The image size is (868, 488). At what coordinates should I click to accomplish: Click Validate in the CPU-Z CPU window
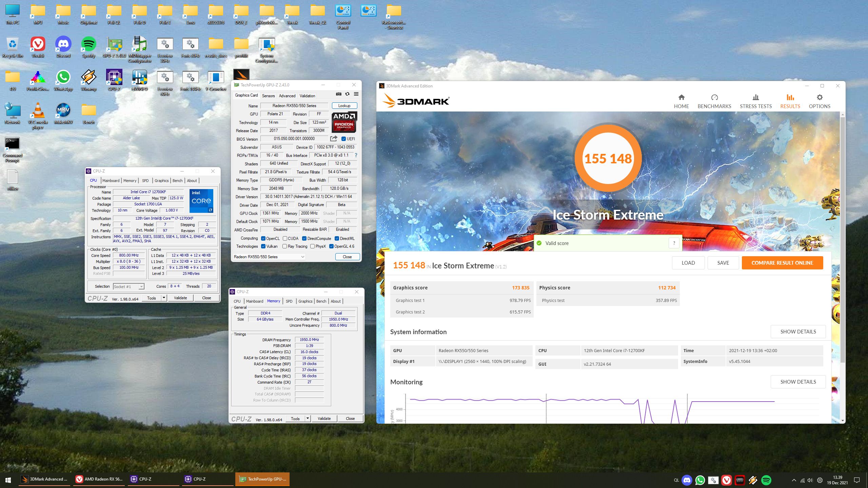180,298
